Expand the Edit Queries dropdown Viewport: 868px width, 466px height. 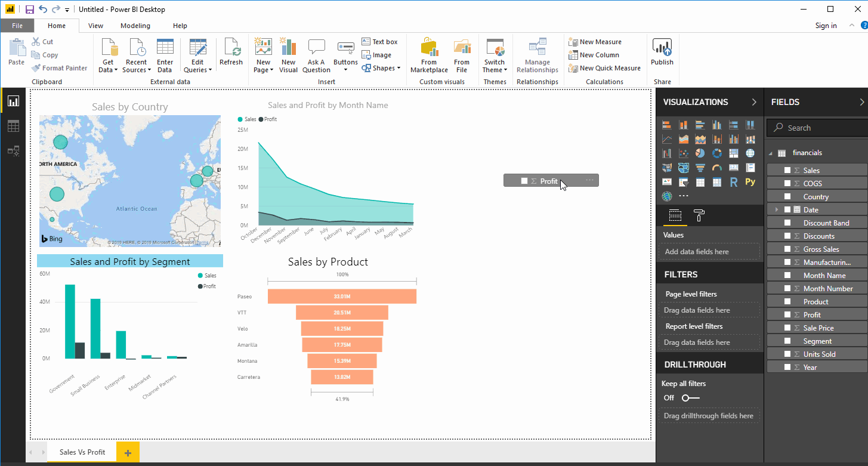[197, 55]
